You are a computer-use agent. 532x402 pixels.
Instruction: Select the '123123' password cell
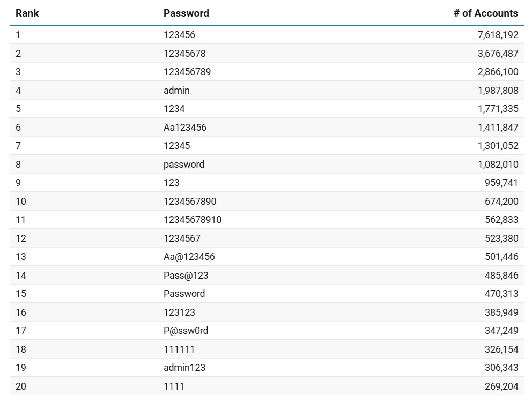tap(179, 312)
